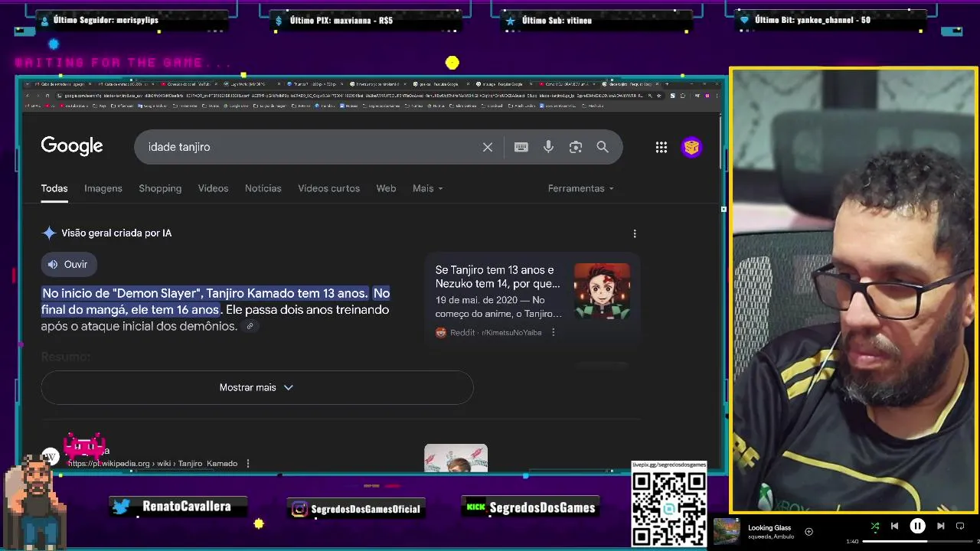This screenshot has width=980, height=551.
Task: Click the highlighted 'Tanjiro Kamado tem 13 anos' text
Action: coord(286,293)
